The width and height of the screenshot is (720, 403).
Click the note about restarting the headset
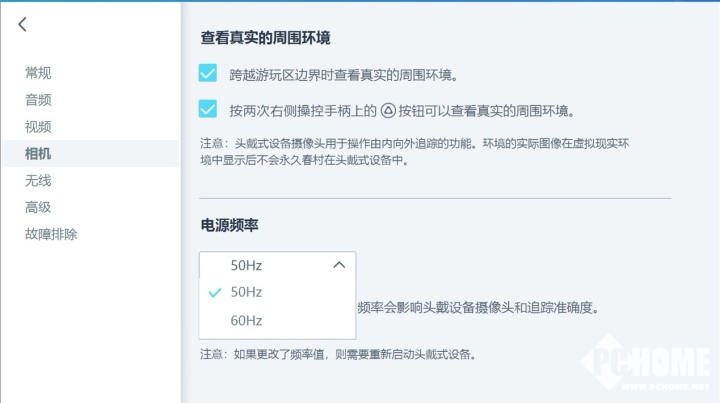pyautogui.click(x=339, y=354)
